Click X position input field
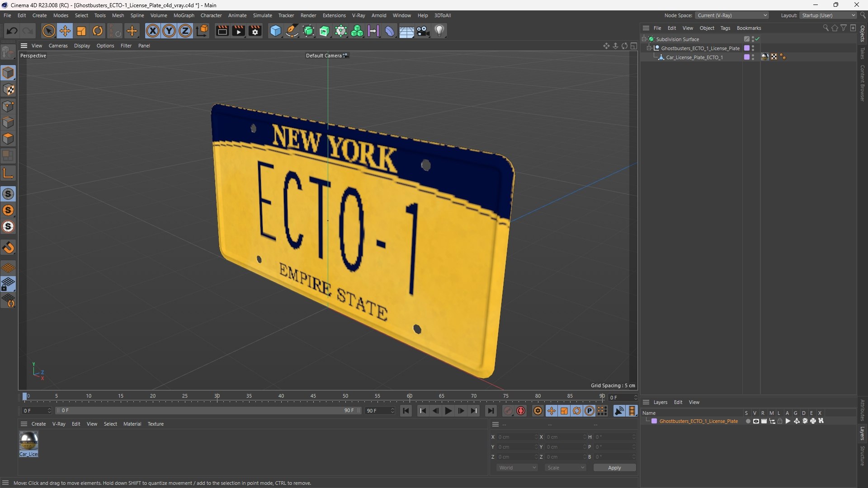The image size is (868, 488). click(x=517, y=437)
